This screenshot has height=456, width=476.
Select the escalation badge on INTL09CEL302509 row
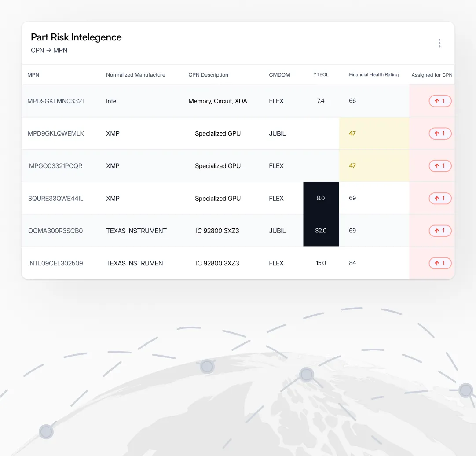(440, 263)
